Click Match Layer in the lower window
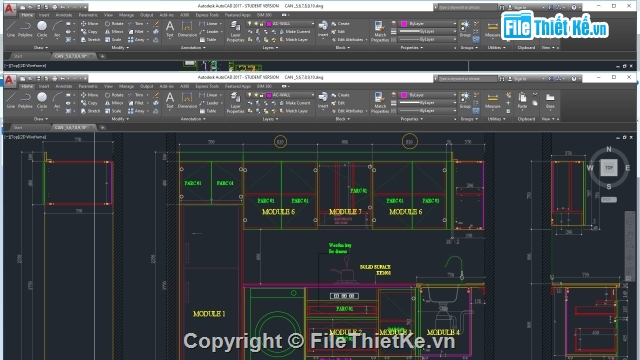640x360 pixels. coord(294,111)
